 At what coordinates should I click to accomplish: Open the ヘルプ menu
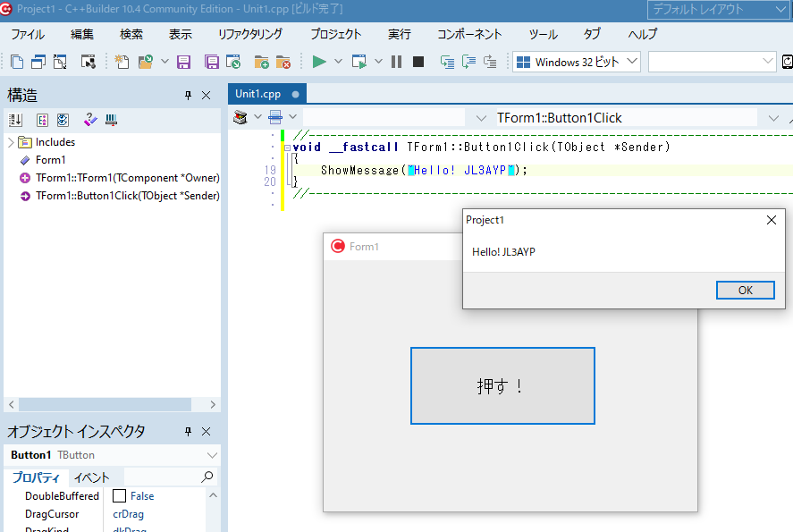click(642, 34)
